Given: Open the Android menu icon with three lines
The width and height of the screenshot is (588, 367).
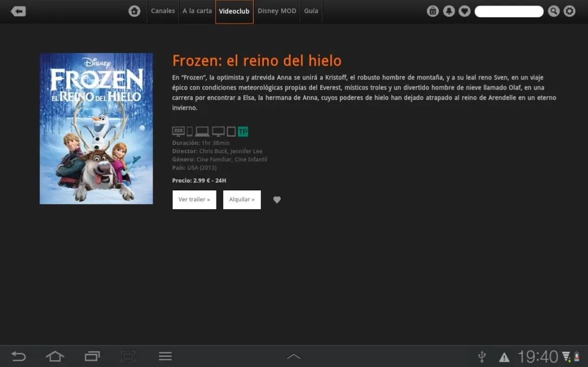Looking at the screenshot, I should 165,356.
